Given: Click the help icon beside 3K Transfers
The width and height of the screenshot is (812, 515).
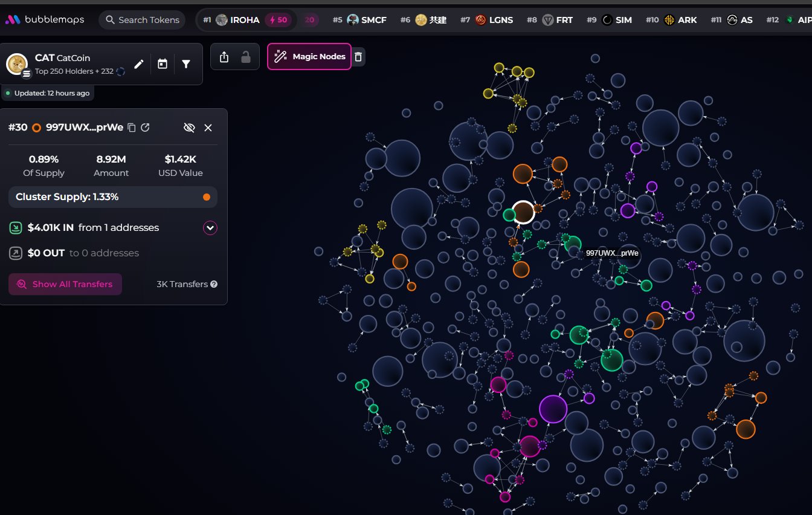Looking at the screenshot, I should (x=214, y=284).
